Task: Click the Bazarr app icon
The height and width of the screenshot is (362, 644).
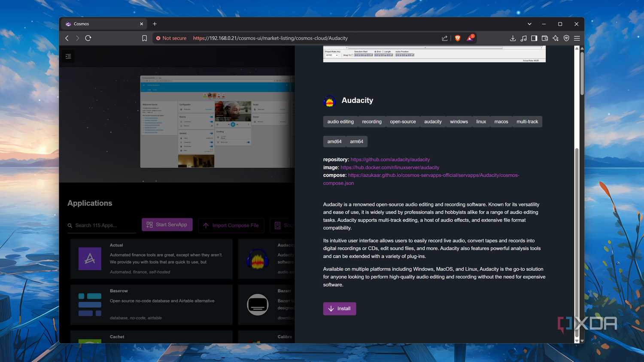Action: [258, 305]
